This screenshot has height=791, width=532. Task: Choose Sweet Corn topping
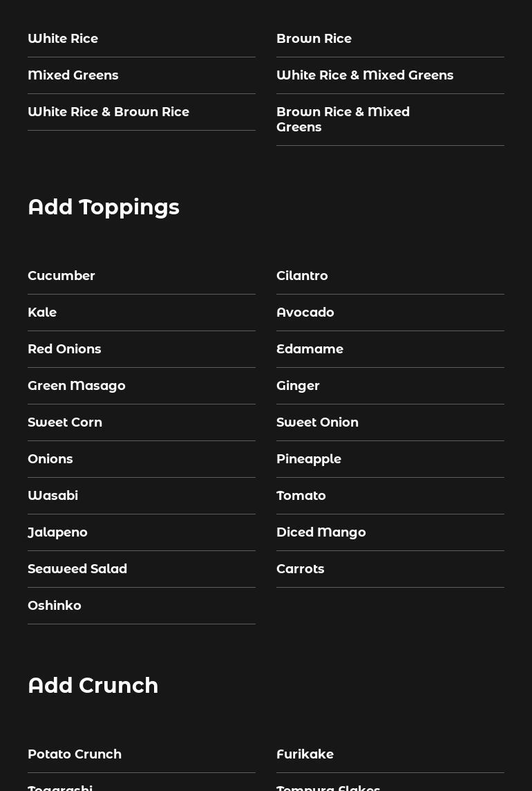[x=65, y=422]
